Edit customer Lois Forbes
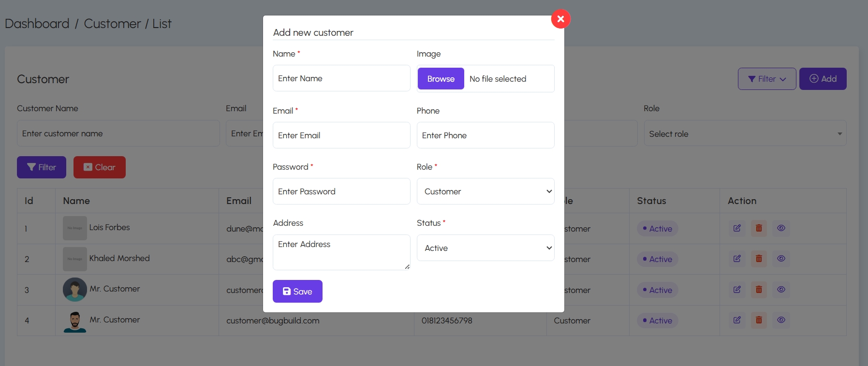Screen dimensions: 868x366 point(737,228)
